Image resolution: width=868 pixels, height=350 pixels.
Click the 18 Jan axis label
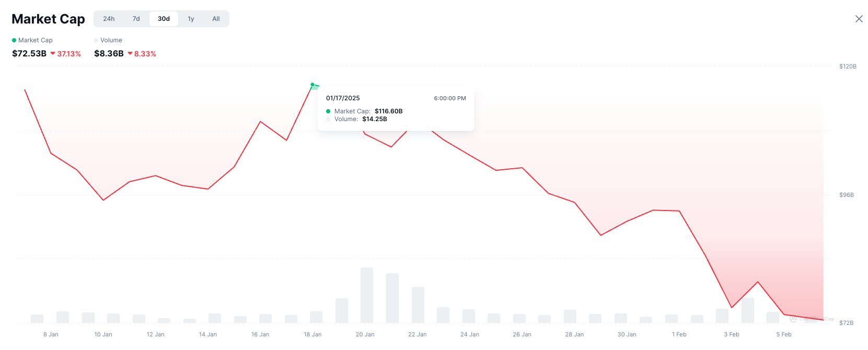[313, 334]
